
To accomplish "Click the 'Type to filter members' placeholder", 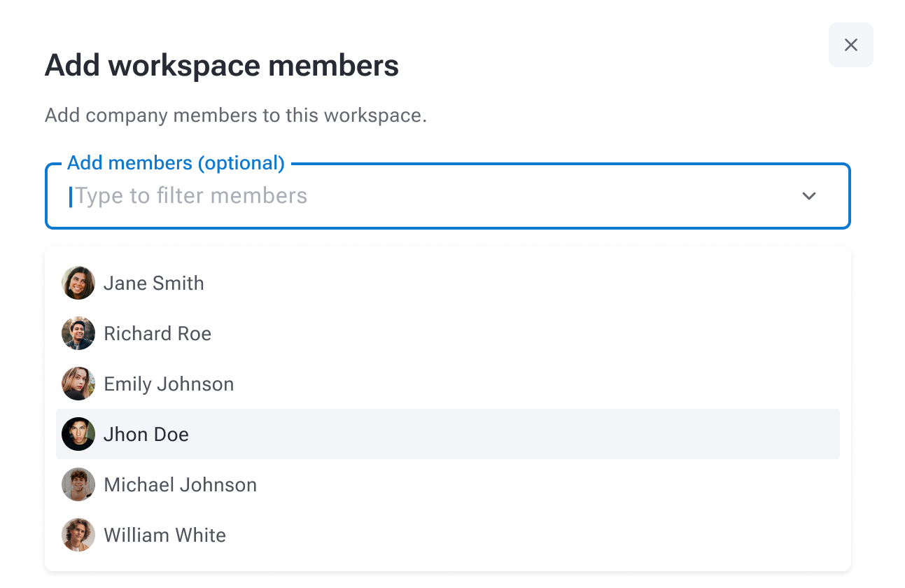I will point(191,196).
